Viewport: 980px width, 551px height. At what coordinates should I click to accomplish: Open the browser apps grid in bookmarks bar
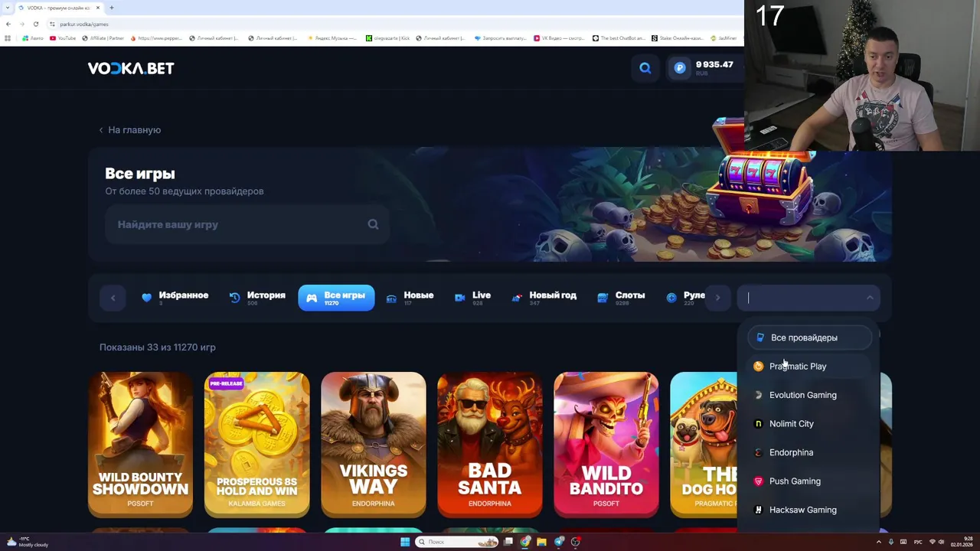[x=8, y=37]
